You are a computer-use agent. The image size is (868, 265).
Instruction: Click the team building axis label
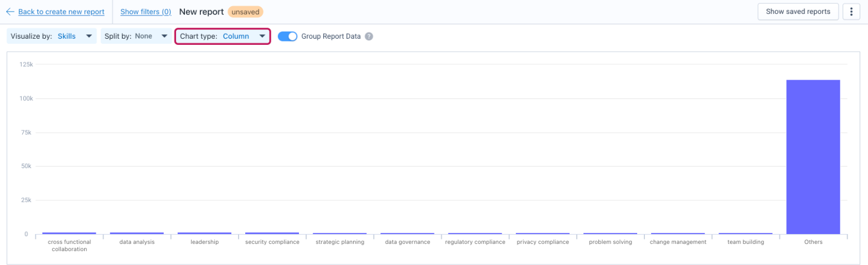coord(746,242)
